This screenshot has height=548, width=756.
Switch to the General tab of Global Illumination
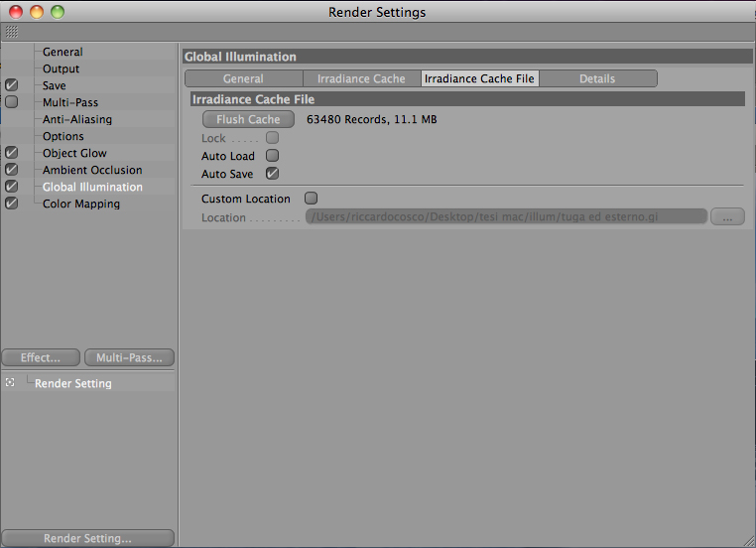243,78
